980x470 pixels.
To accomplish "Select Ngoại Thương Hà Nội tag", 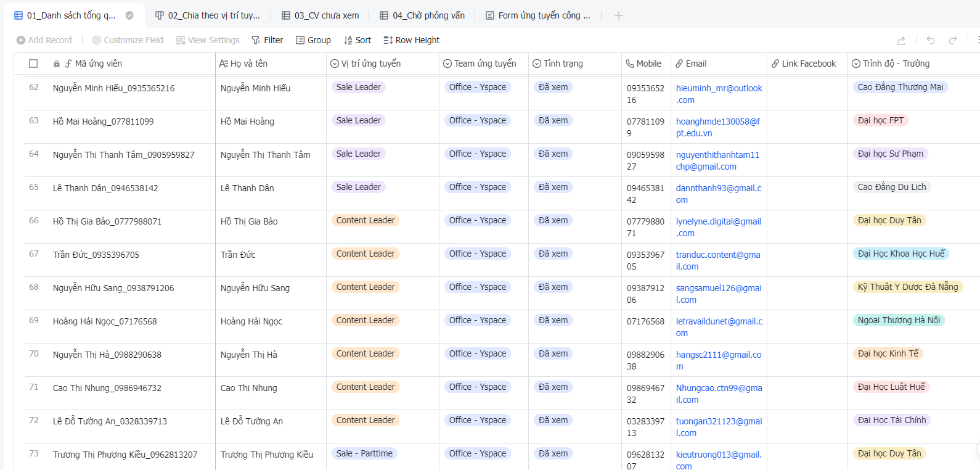I will pyautogui.click(x=899, y=320).
